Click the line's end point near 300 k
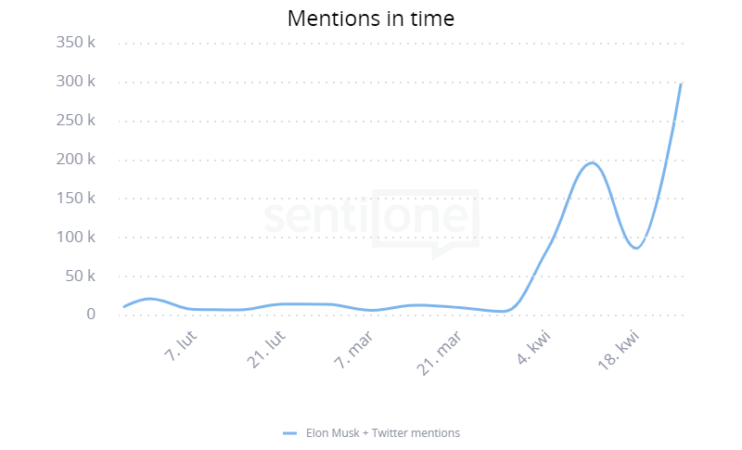Viewport: 742px width, 450px height. (681, 83)
